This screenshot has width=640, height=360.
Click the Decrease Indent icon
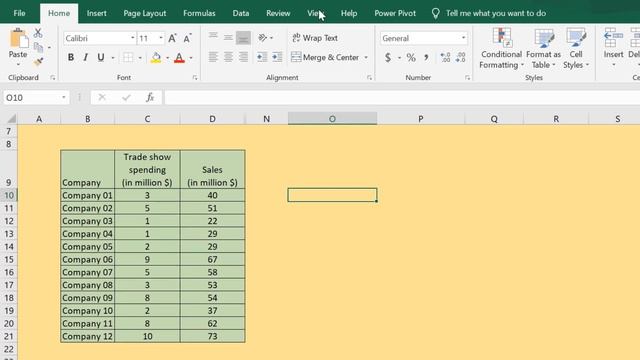(262, 57)
